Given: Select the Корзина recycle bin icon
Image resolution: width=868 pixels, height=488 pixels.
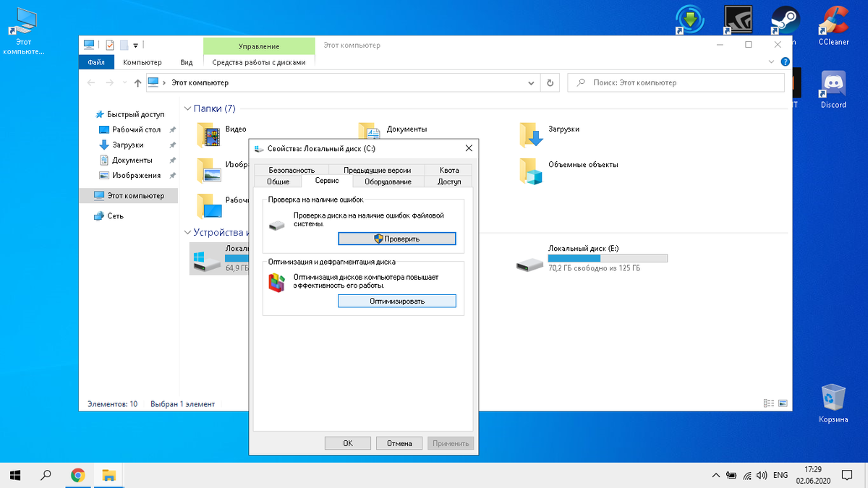Looking at the screenshot, I should 833,403.
